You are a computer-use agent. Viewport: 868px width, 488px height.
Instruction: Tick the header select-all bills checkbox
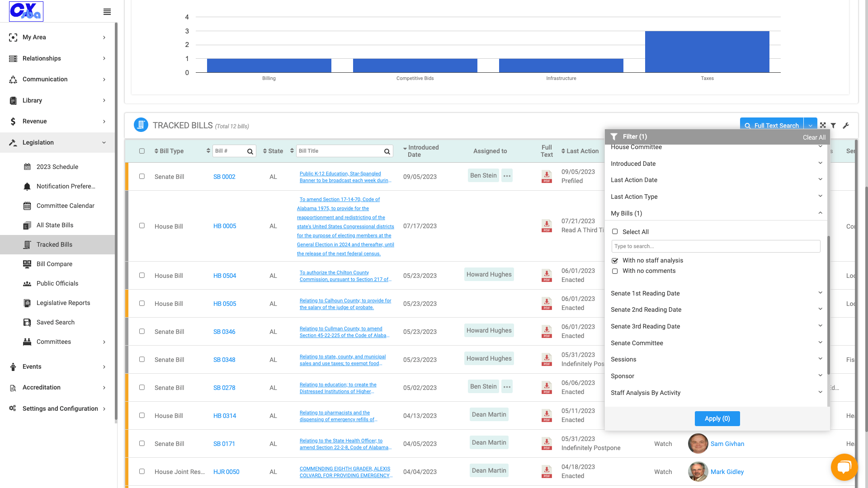click(x=142, y=151)
